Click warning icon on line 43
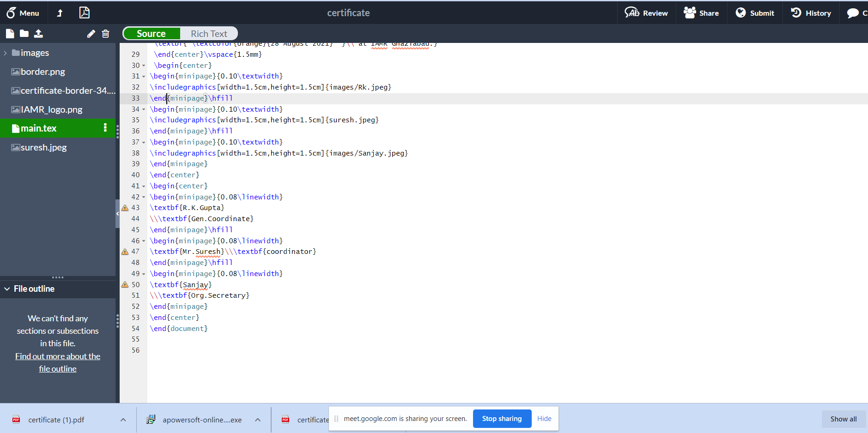The height and width of the screenshot is (433, 868). 125,208
